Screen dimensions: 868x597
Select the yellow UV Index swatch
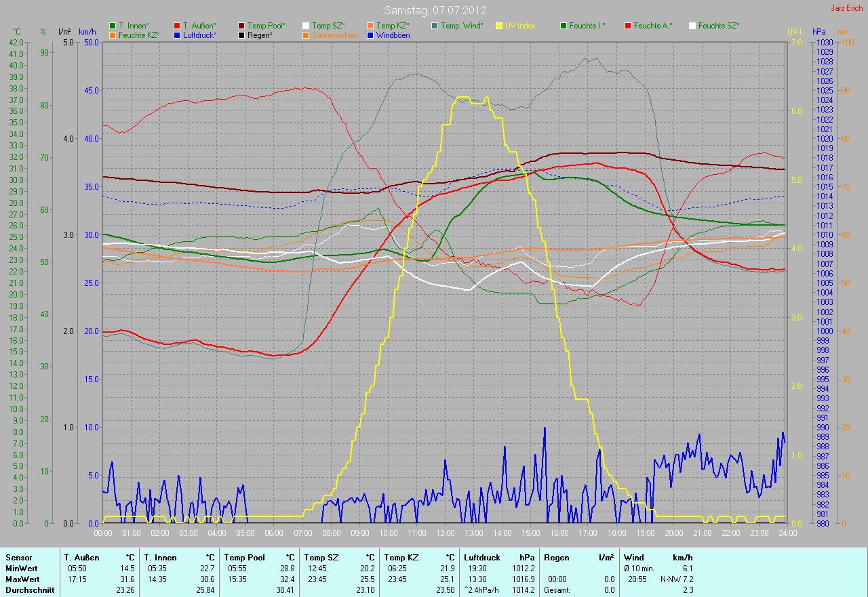pos(499,26)
